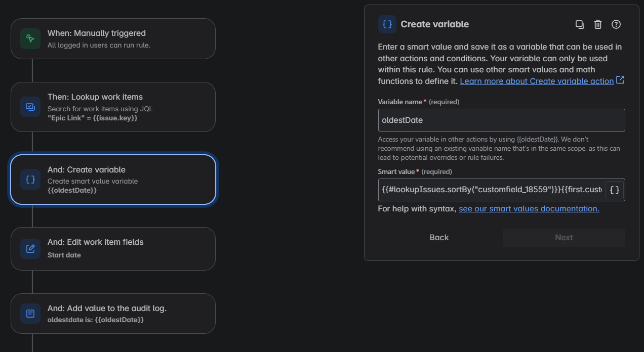
Task: Open Learn more about Create variable action link
Action: (x=537, y=81)
